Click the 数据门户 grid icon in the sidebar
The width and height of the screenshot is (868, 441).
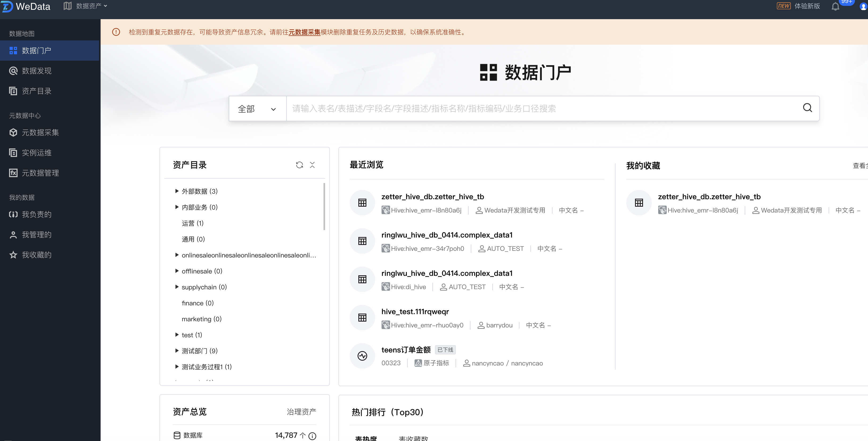(x=13, y=51)
